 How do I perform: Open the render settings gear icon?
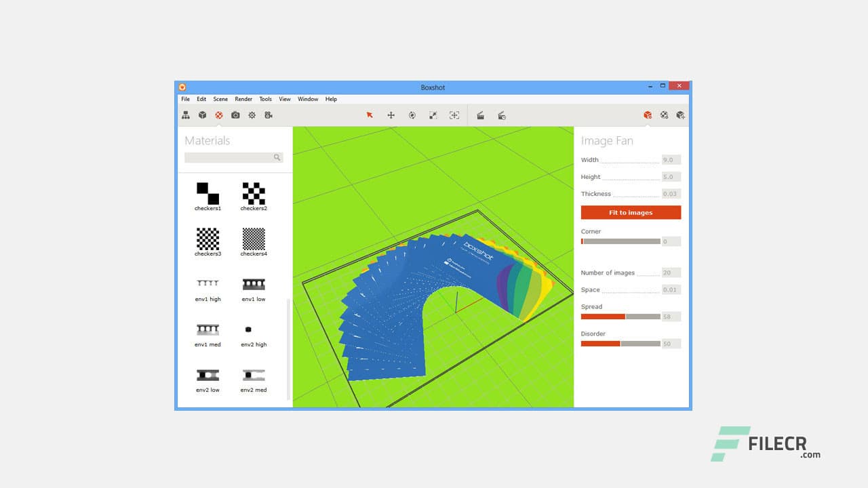(x=252, y=115)
